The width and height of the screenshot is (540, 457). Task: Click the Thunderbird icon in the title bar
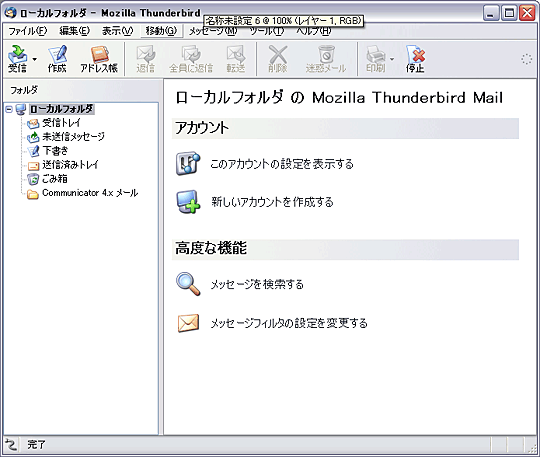(x=10, y=13)
